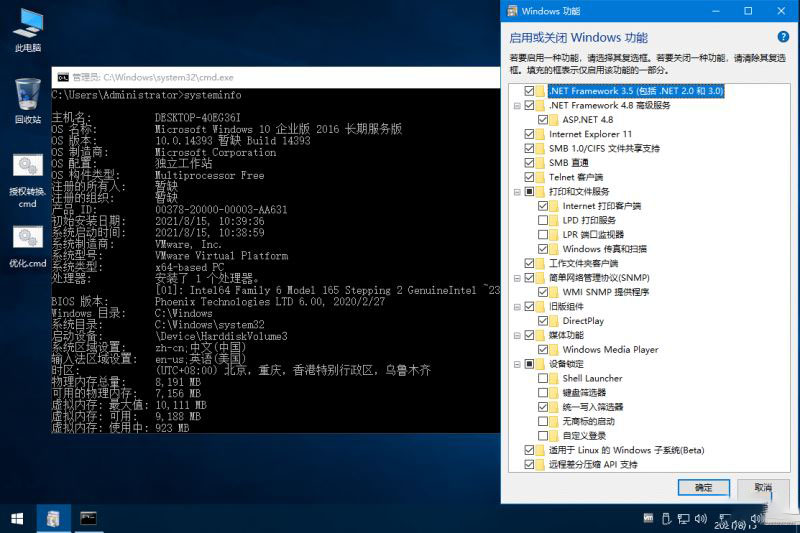Close the Windows 功能 dialog

[781, 11]
